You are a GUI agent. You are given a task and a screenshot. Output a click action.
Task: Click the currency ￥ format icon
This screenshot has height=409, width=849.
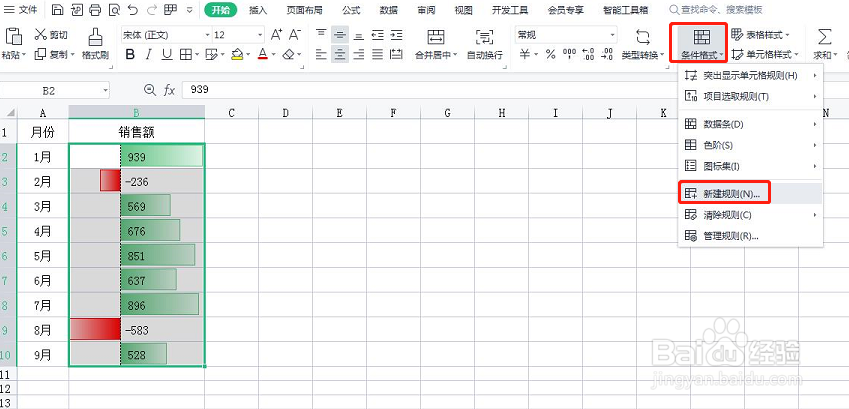coord(525,54)
